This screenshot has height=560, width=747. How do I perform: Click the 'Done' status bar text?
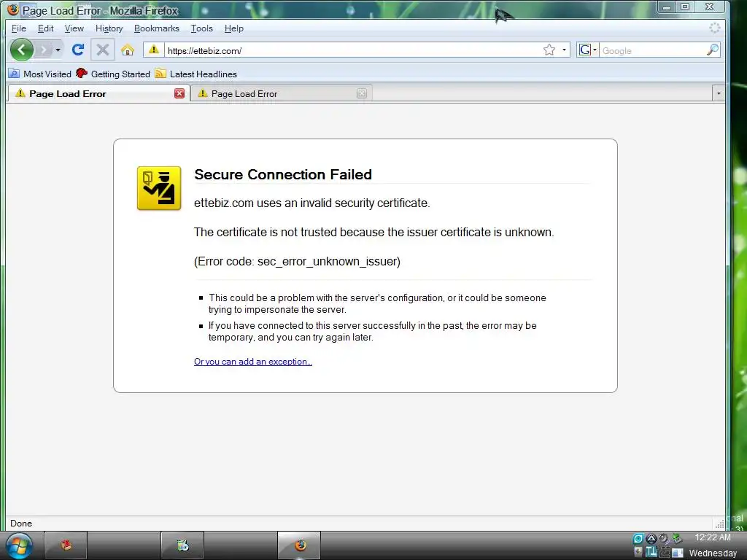21,524
